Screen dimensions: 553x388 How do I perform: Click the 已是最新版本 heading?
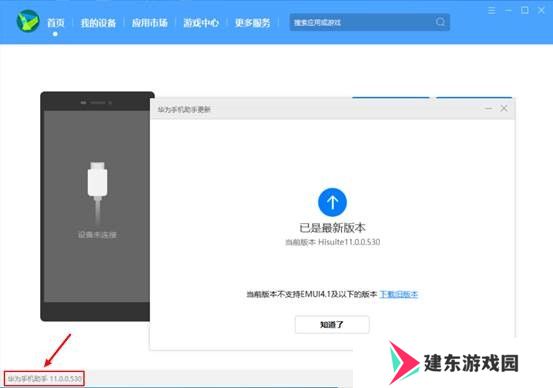[x=332, y=228]
